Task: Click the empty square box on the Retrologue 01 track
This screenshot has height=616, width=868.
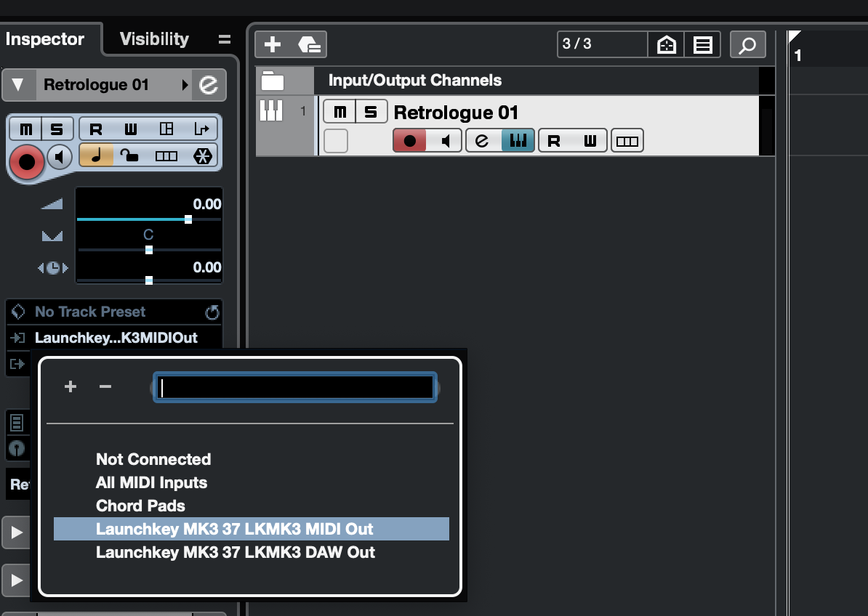Action: pos(335,141)
